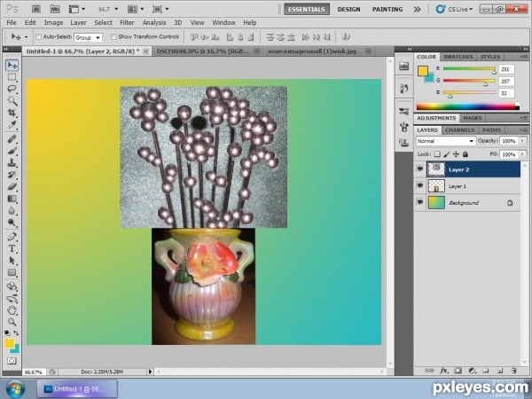This screenshot has height=399, width=532.
Task: Switch to the Channels tab
Action: pyautogui.click(x=459, y=130)
